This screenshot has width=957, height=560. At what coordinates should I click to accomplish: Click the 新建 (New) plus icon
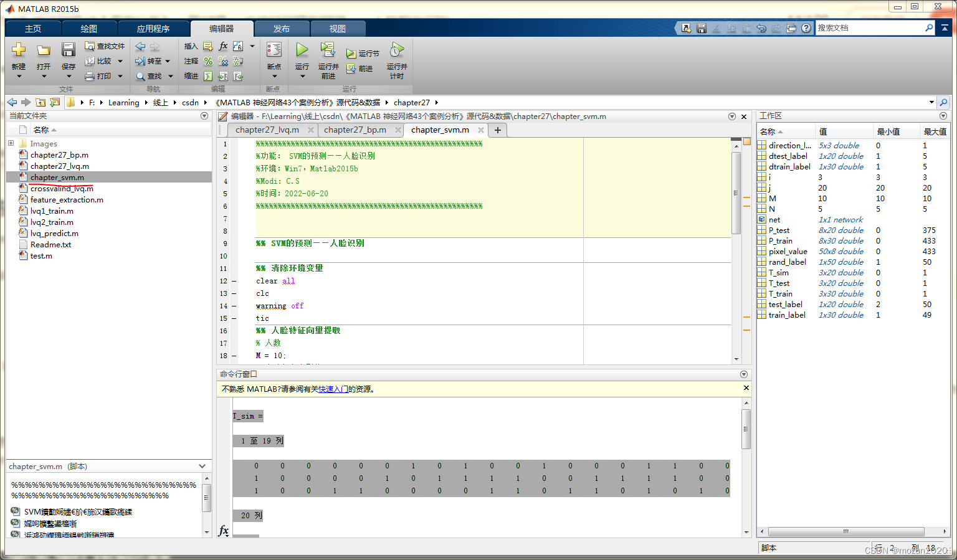19,50
